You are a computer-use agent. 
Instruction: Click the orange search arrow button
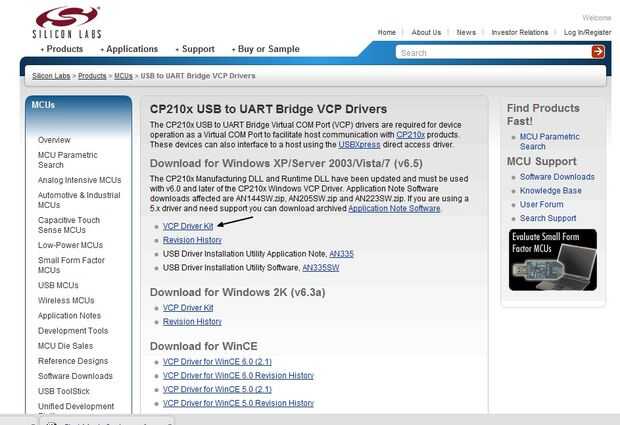[x=598, y=52]
